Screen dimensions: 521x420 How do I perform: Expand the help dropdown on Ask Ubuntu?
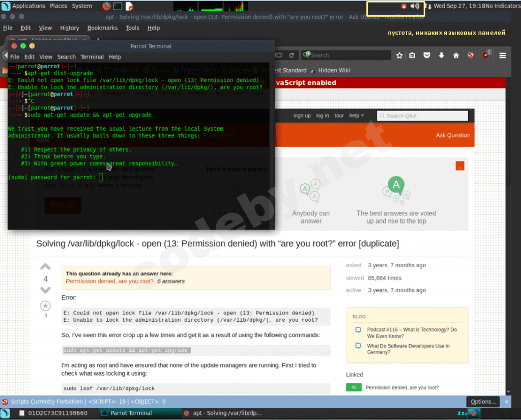pos(356,116)
